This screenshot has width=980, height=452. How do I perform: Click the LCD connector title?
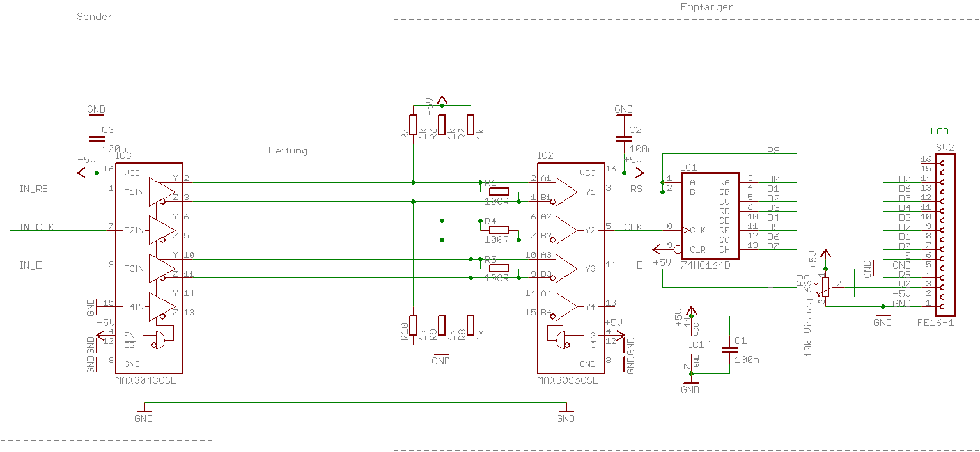940,131
